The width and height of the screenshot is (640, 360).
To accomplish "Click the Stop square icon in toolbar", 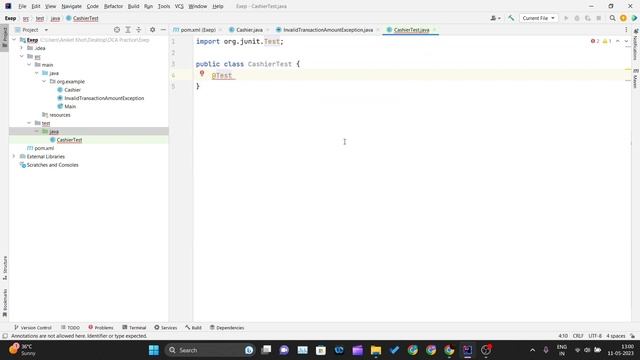I will tap(598, 18).
